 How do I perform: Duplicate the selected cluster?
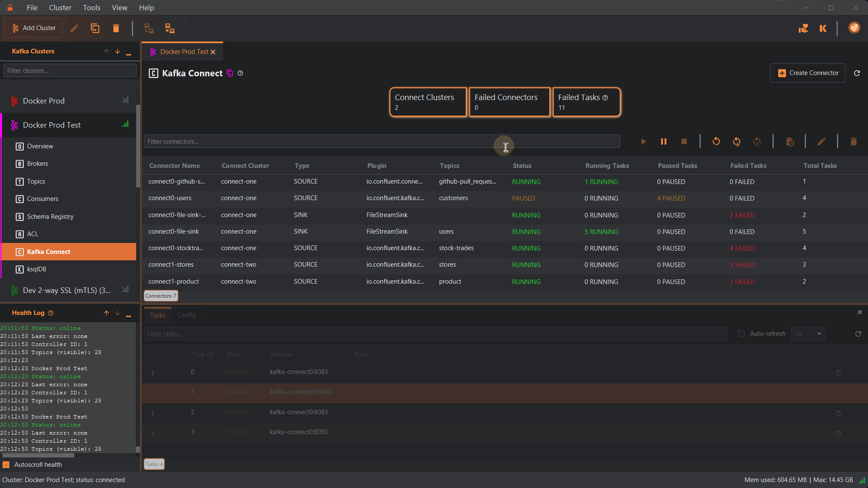[x=95, y=28]
